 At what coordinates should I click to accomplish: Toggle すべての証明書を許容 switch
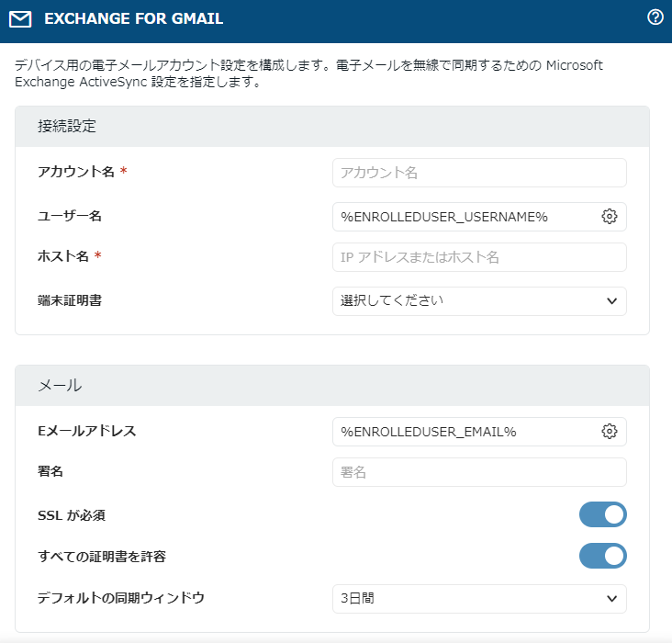click(602, 556)
